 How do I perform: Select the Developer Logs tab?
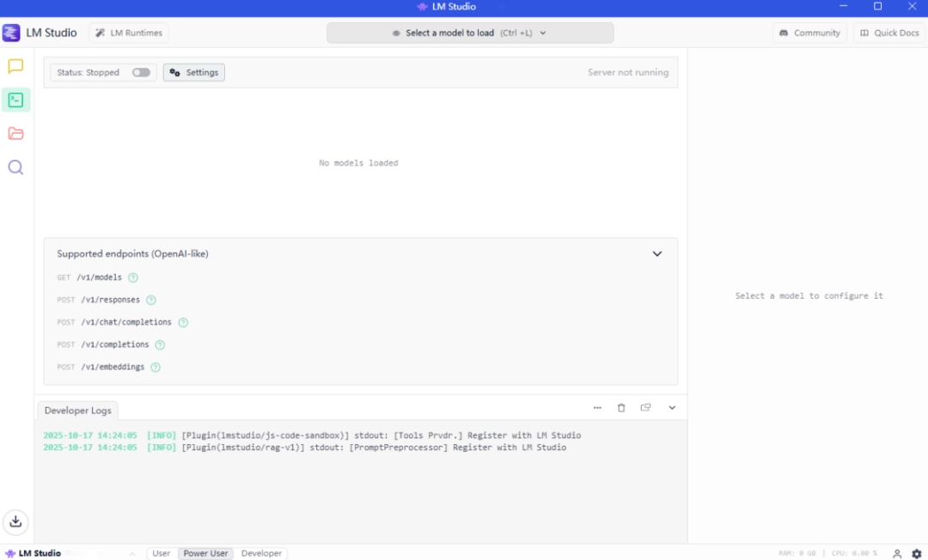pyautogui.click(x=76, y=410)
